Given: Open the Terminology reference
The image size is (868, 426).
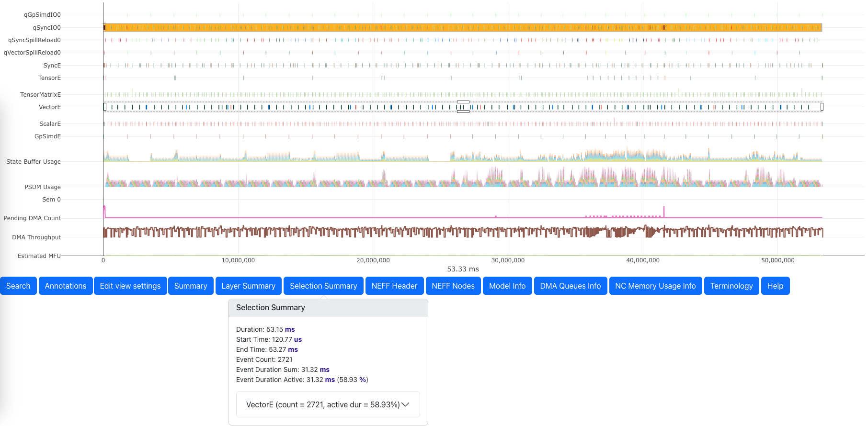Looking at the screenshot, I should click(x=731, y=286).
